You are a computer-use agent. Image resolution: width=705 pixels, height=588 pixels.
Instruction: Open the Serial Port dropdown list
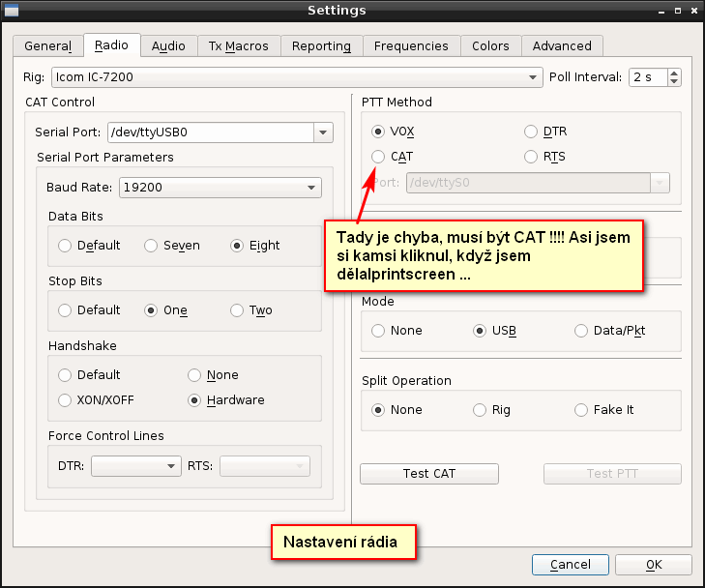point(323,132)
